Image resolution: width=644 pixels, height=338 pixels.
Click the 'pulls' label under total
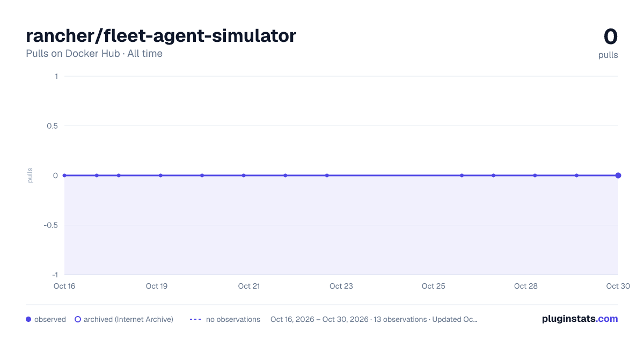608,55
